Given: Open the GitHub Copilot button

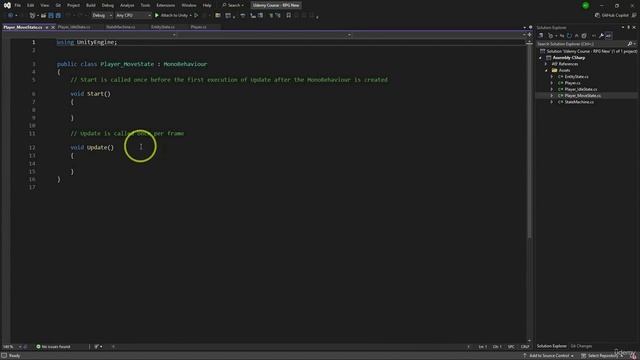Looking at the screenshot, I should click(612, 16).
